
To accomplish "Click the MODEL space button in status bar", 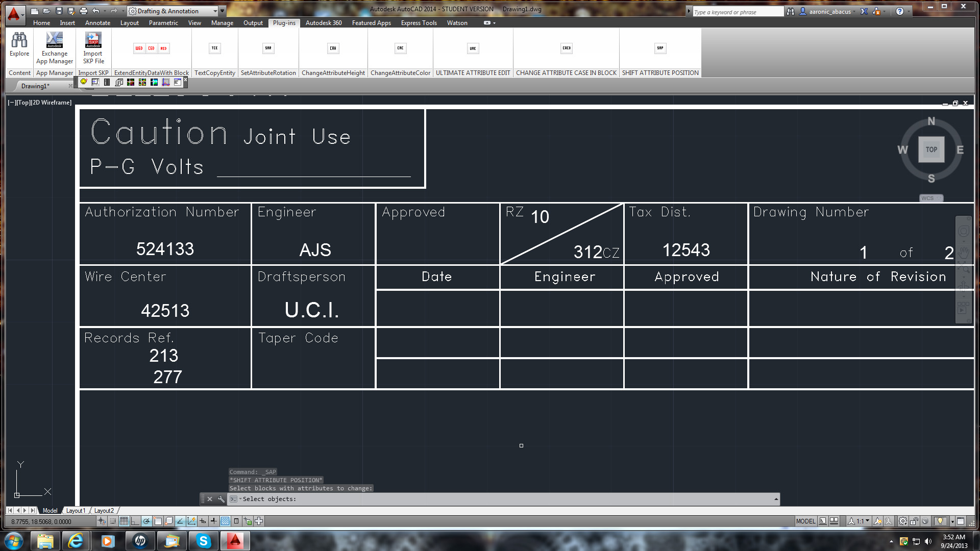I will point(805,521).
